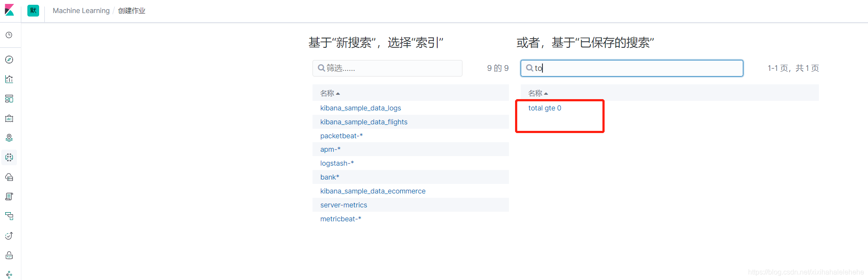This screenshot has width=868, height=280.
Task: Focus the 筛选 index filter field
Action: click(387, 68)
